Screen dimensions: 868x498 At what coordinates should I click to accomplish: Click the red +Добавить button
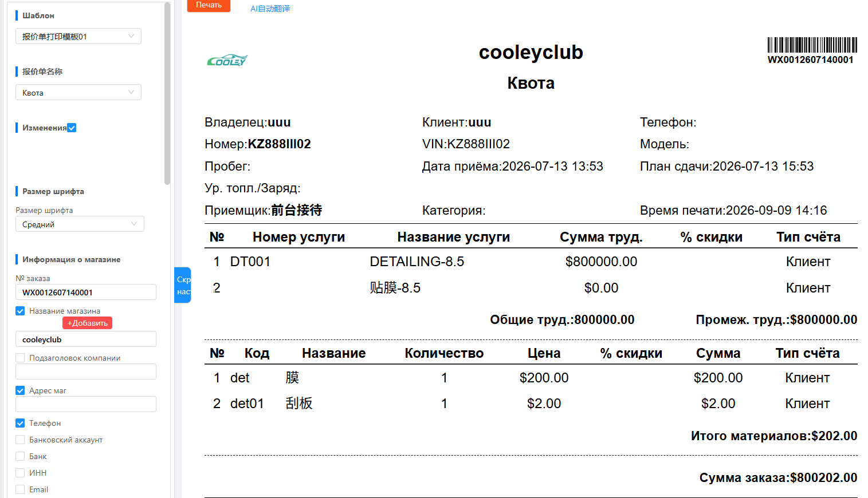coord(87,323)
